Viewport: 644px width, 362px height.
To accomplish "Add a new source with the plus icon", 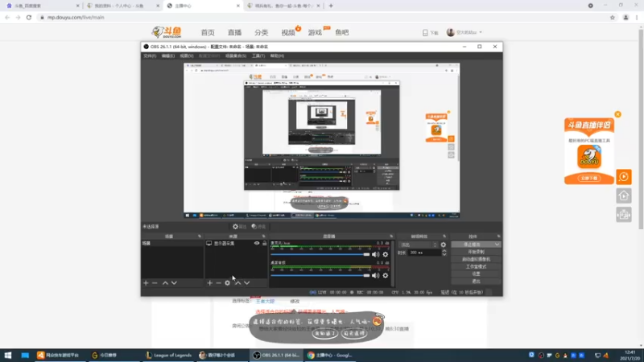I will [x=210, y=283].
